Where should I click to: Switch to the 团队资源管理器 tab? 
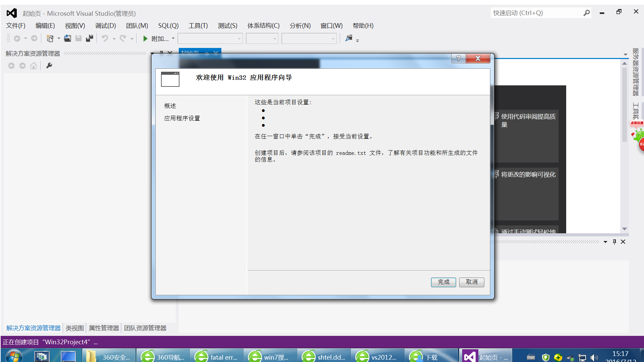(x=145, y=328)
